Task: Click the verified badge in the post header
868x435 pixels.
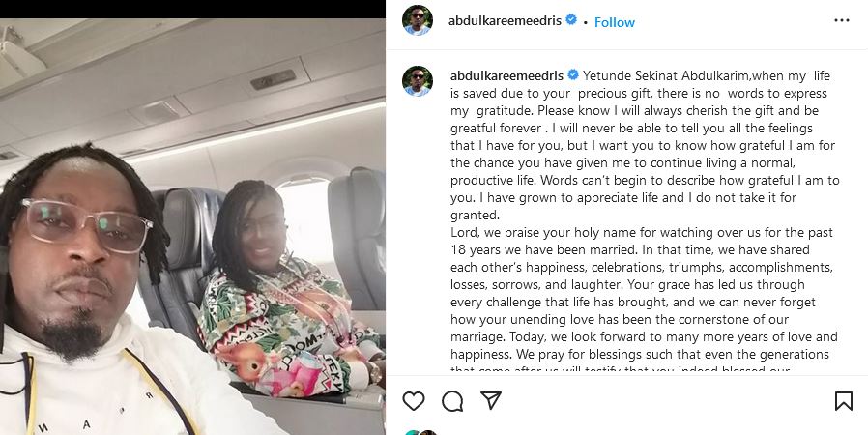Action: pyautogui.click(x=570, y=20)
